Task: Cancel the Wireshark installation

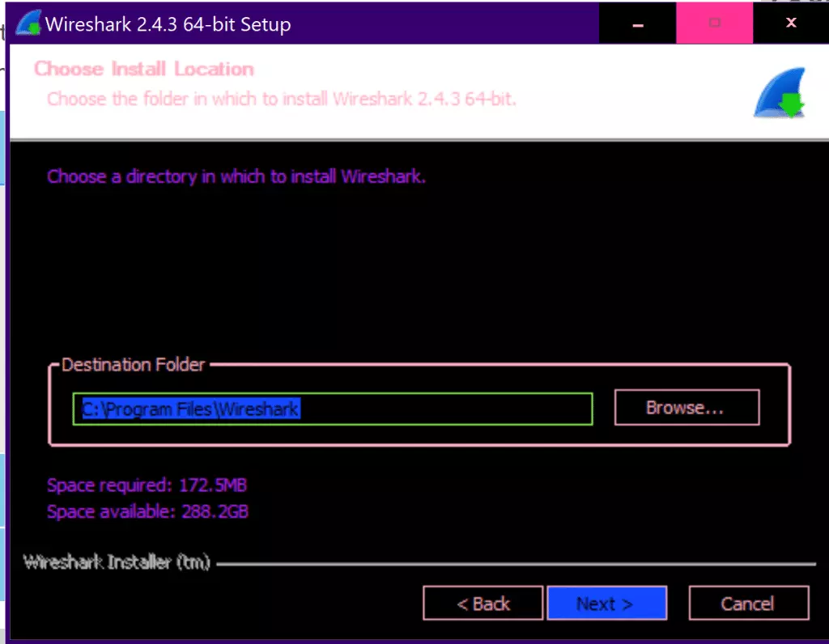Action: pyautogui.click(x=748, y=603)
